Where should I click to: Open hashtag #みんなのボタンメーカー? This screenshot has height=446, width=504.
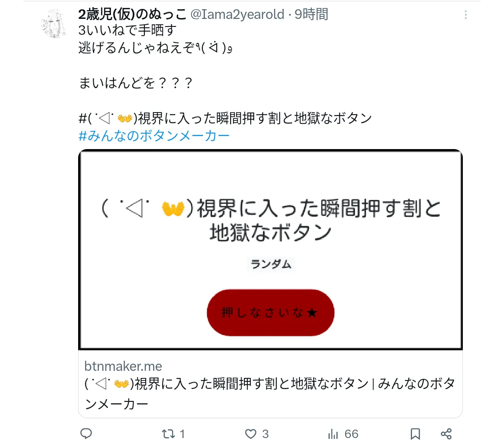[154, 136]
